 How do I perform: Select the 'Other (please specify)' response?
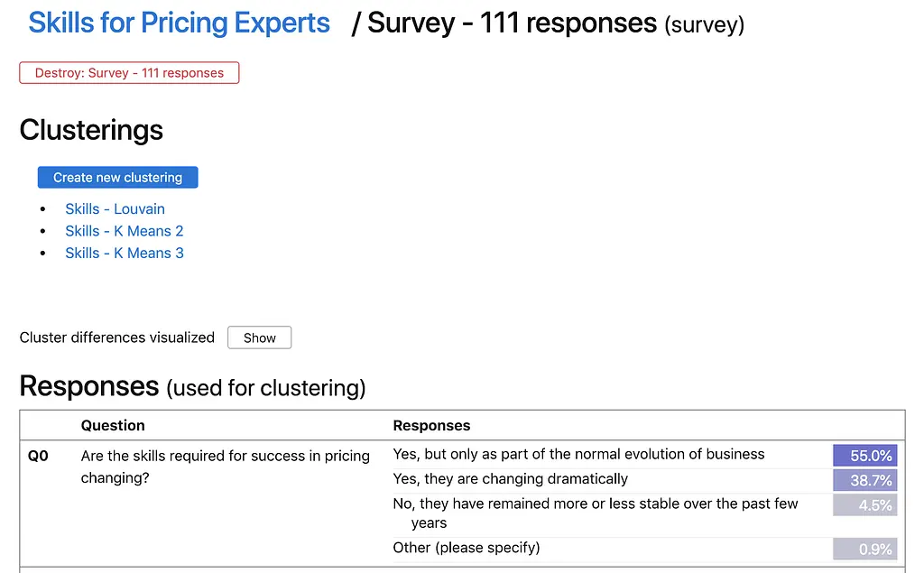click(x=467, y=548)
